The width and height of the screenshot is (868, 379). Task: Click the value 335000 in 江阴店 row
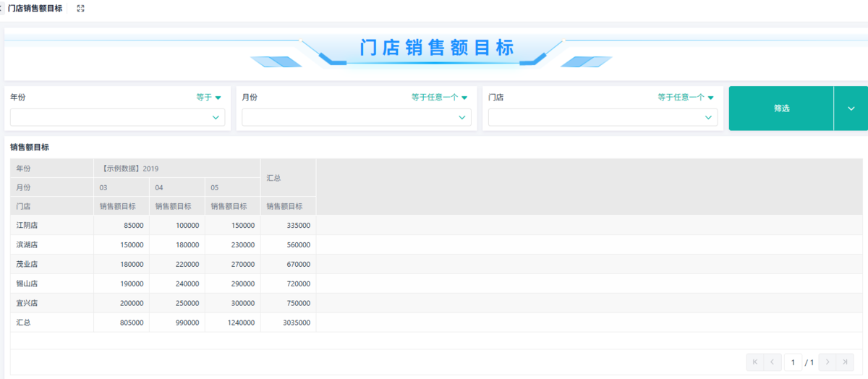coord(299,226)
